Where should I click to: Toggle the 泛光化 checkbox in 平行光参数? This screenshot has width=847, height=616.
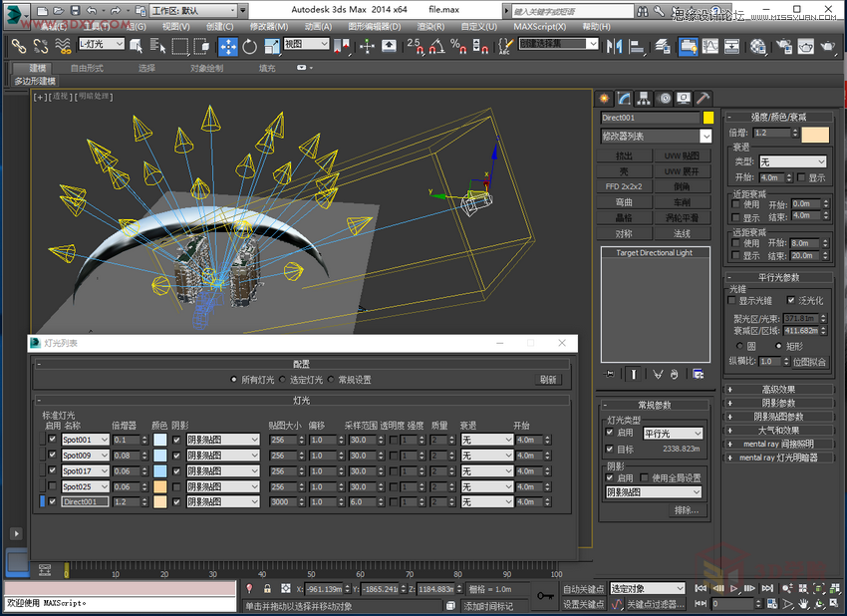pyautogui.click(x=790, y=300)
